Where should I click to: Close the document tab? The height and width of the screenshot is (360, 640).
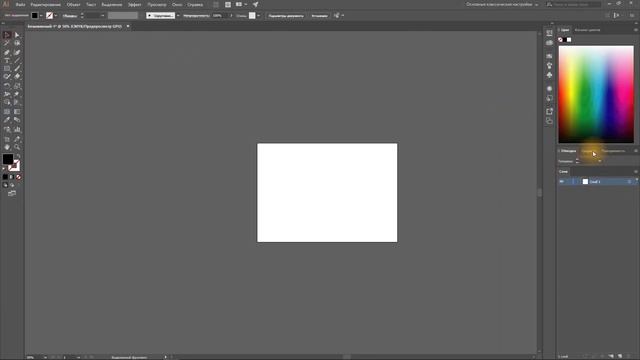(x=128, y=26)
